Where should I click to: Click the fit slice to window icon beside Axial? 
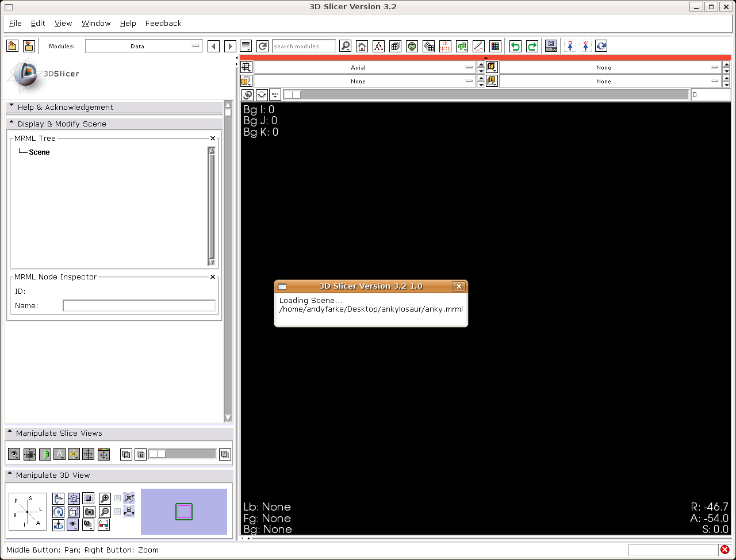tap(246, 67)
